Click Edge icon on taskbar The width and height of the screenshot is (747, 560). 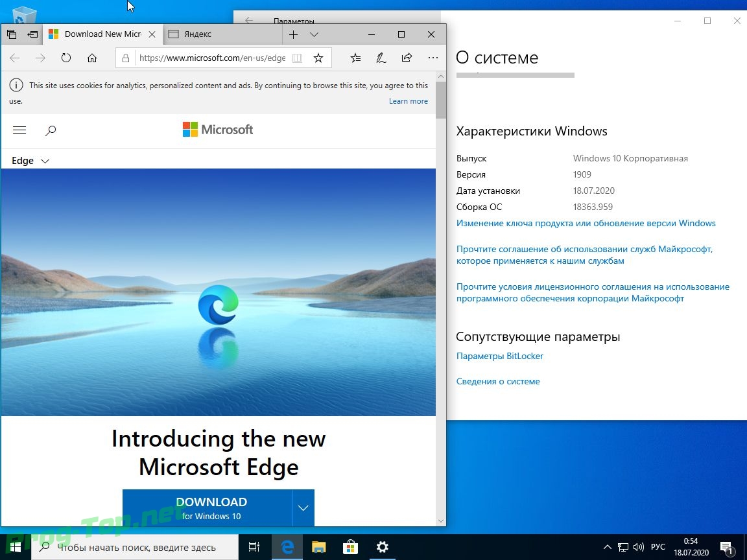pos(287,547)
